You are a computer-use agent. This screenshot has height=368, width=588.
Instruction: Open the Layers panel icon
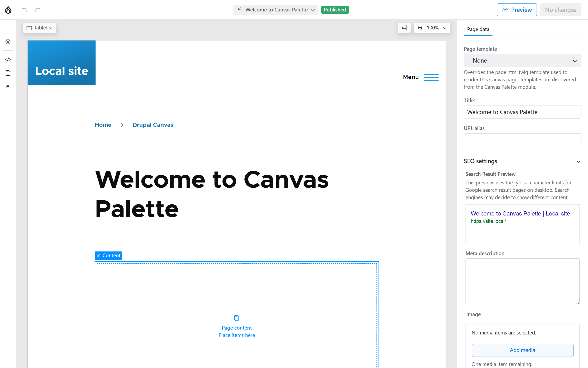coord(8,42)
